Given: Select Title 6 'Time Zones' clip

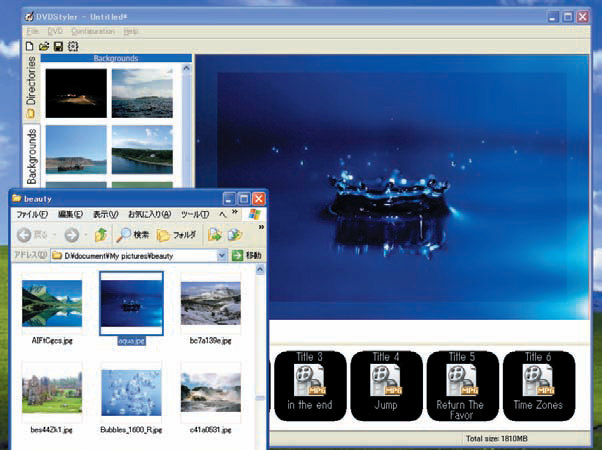Looking at the screenshot, I should tap(538, 385).
